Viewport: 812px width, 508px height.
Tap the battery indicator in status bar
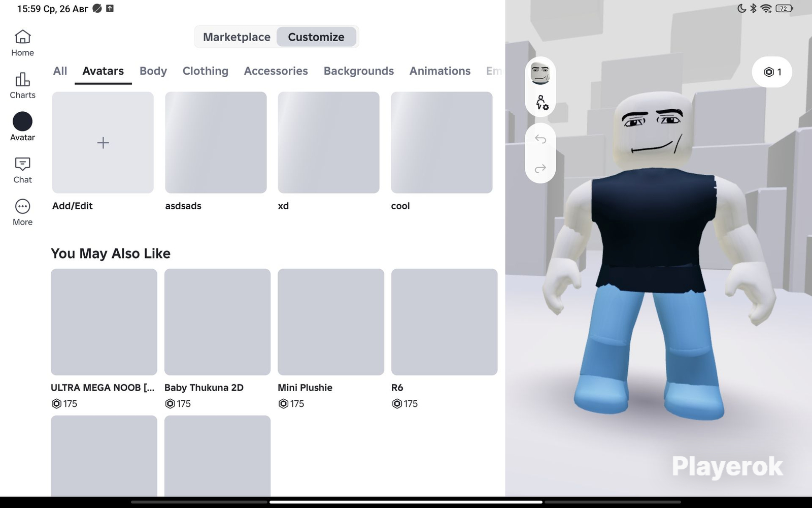(x=784, y=9)
